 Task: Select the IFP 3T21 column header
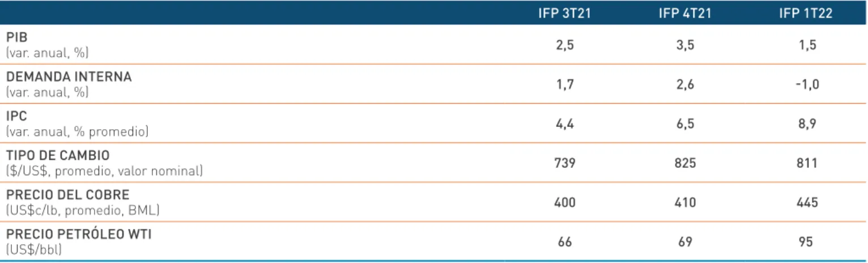[564, 14]
